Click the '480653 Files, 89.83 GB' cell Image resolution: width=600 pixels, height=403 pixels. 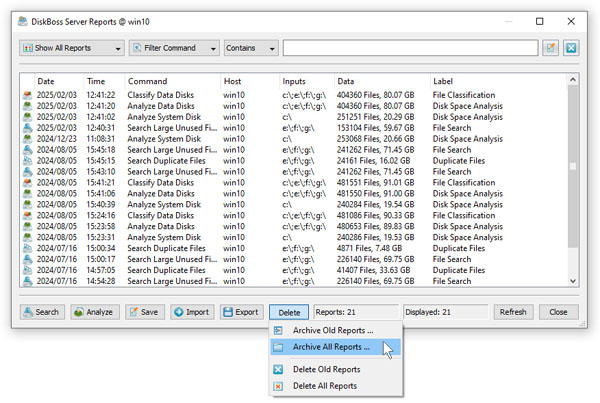(x=375, y=226)
